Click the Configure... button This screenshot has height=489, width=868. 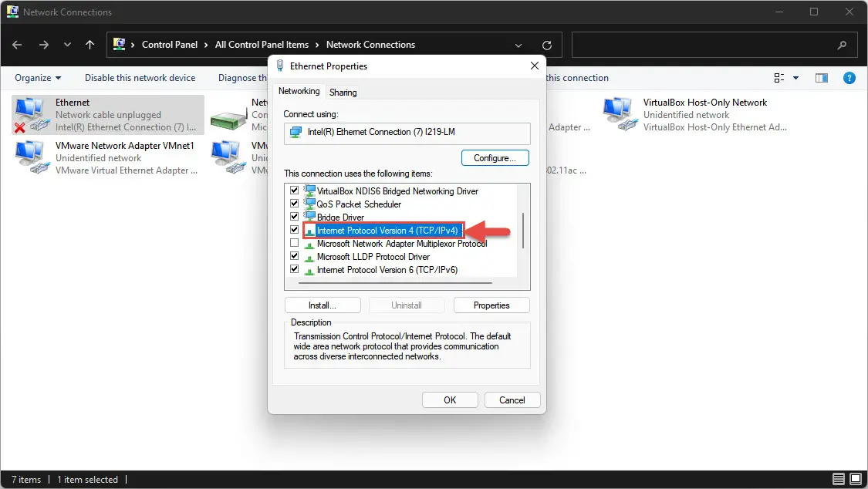pyautogui.click(x=495, y=157)
